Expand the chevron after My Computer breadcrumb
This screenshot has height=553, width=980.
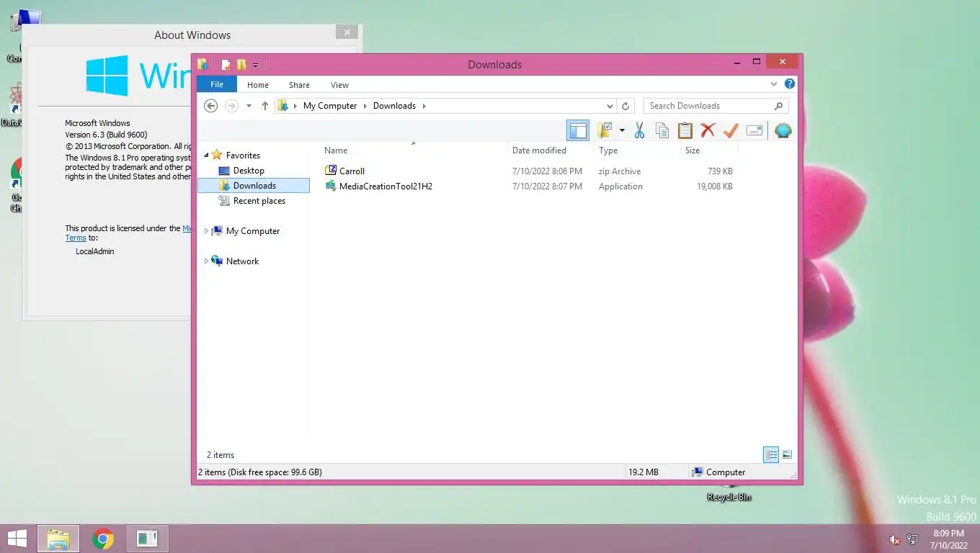click(365, 106)
